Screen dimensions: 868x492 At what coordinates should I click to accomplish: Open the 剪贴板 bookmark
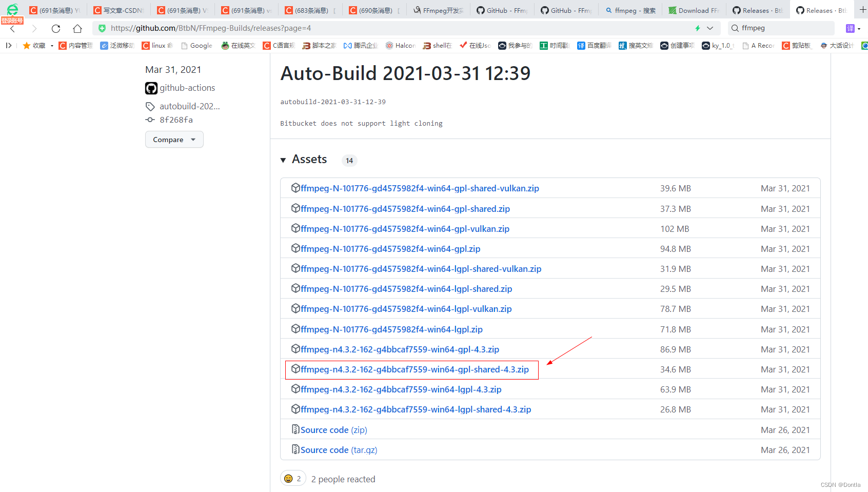coord(797,46)
